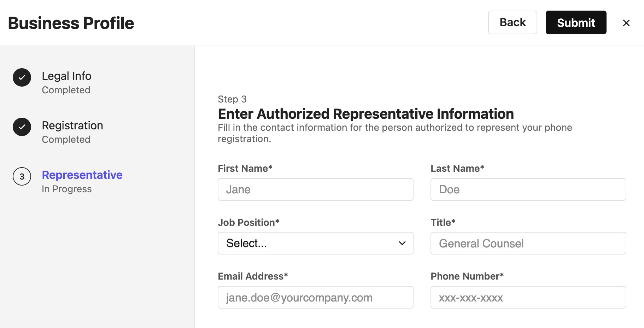Click into the Title input field

click(x=528, y=243)
